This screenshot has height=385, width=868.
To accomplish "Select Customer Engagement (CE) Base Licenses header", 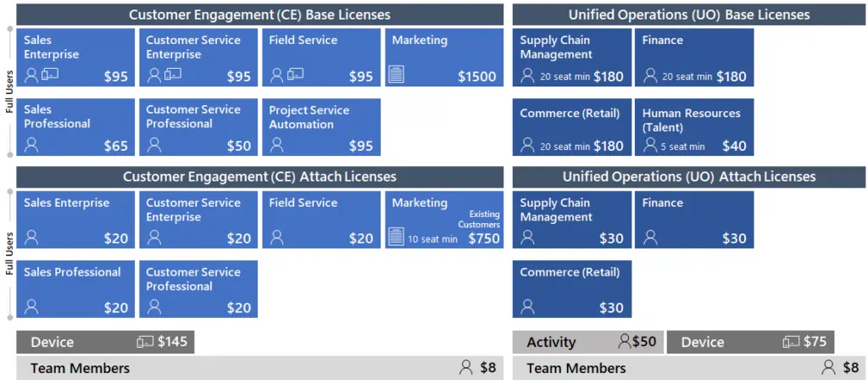I will [259, 14].
